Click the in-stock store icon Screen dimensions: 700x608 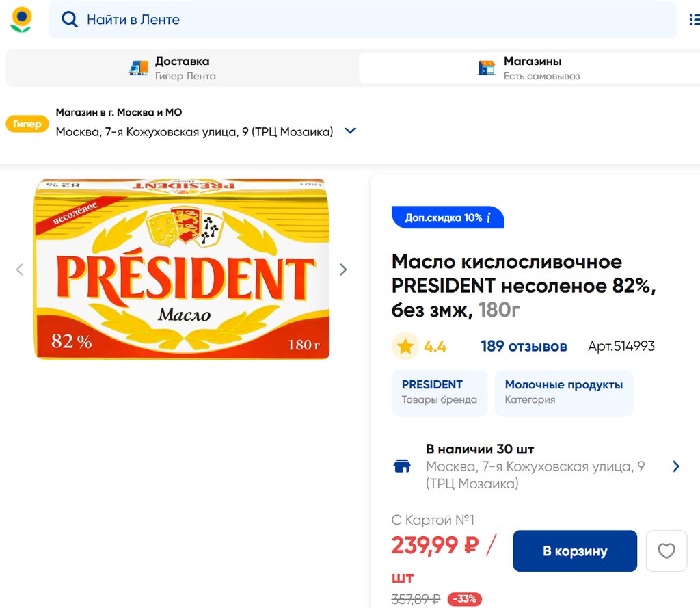[x=403, y=466]
